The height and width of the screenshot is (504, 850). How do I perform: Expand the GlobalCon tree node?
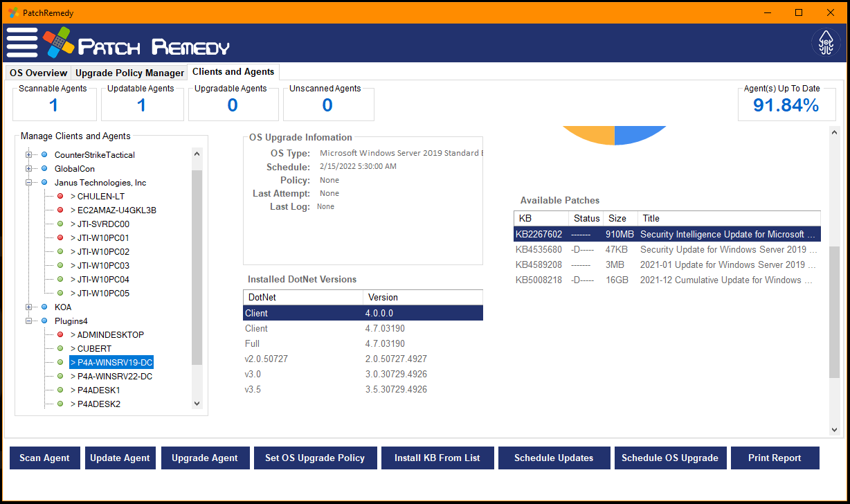point(28,168)
